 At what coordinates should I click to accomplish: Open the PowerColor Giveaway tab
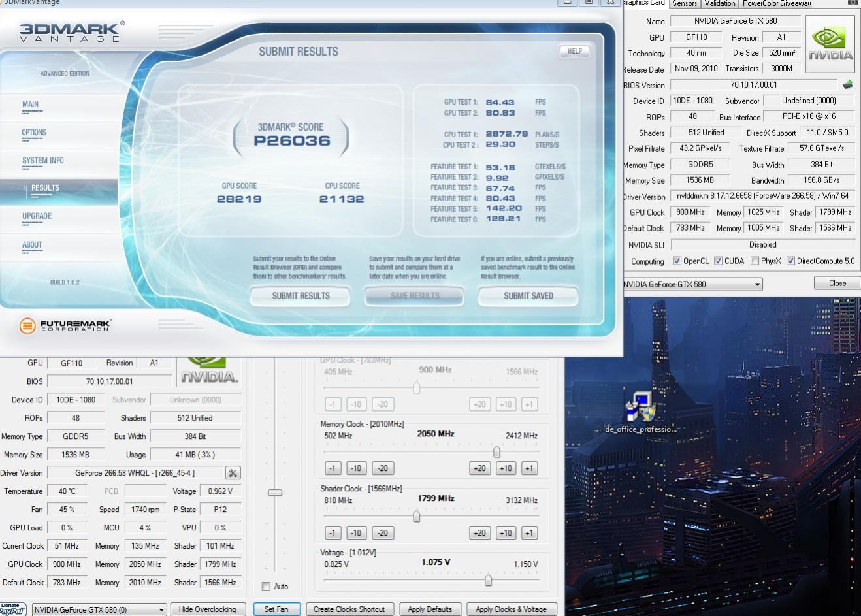click(777, 3)
